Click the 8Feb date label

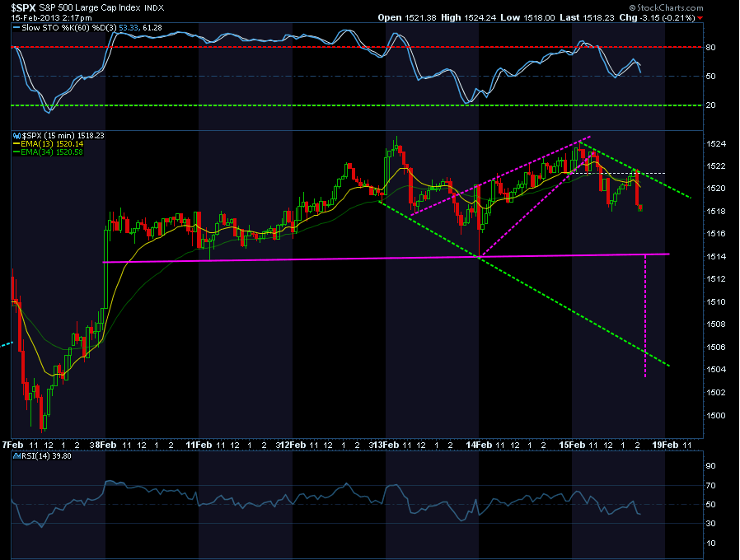click(x=105, y=445)
